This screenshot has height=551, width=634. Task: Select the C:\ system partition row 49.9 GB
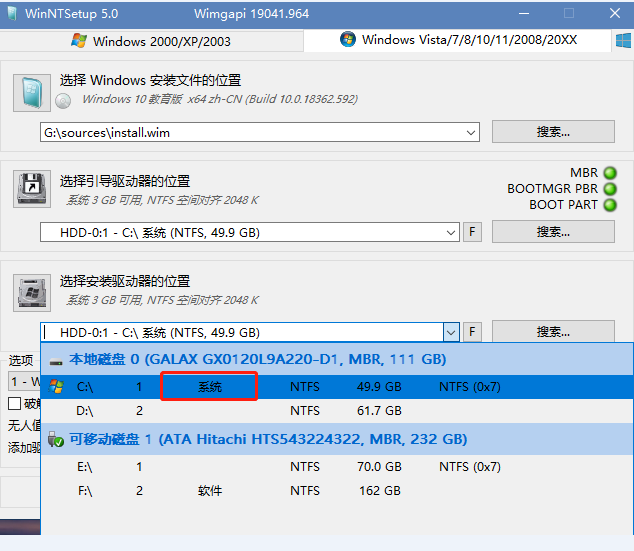click(x=337, y=387)
